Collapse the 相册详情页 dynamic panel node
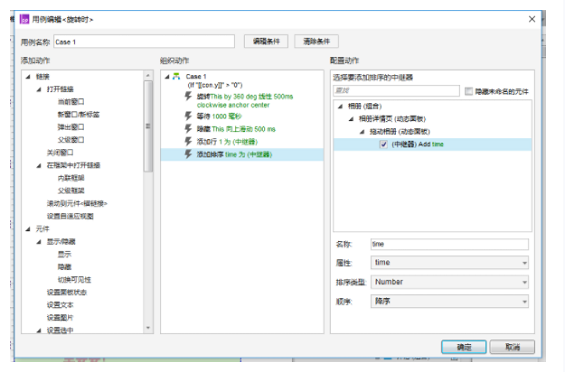Screen dimensions: 565x372 click(351, 119)
